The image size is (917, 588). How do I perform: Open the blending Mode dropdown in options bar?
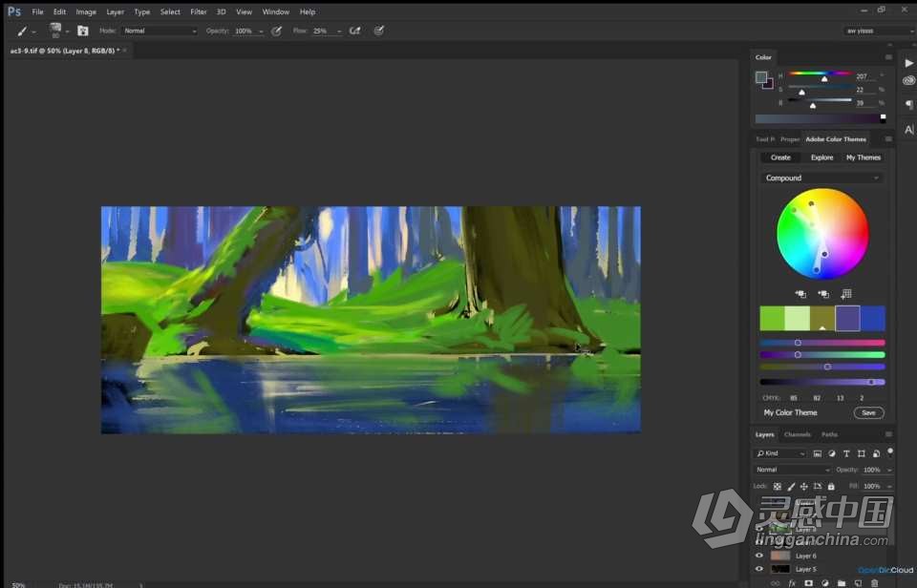pos(160,31)
